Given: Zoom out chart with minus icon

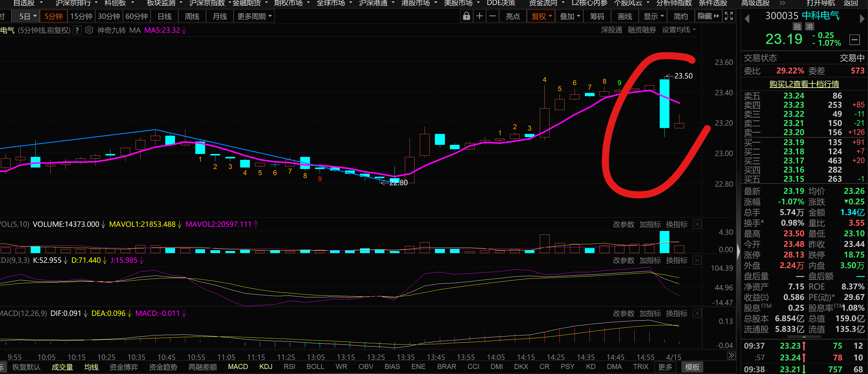Looking at the screenshot, I should point(493,16).
